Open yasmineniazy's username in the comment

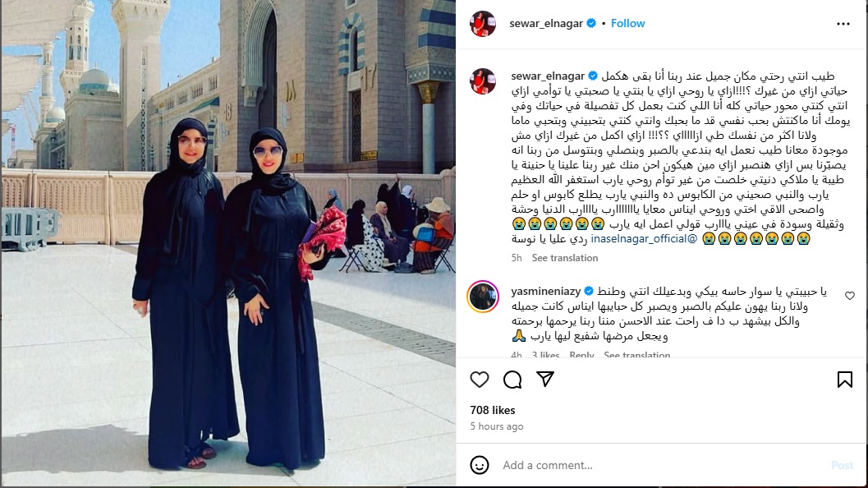[546, 292]
